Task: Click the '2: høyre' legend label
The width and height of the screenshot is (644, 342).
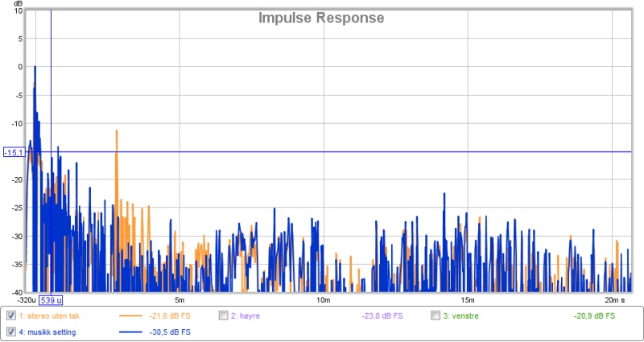Action: tap(246, 316)
